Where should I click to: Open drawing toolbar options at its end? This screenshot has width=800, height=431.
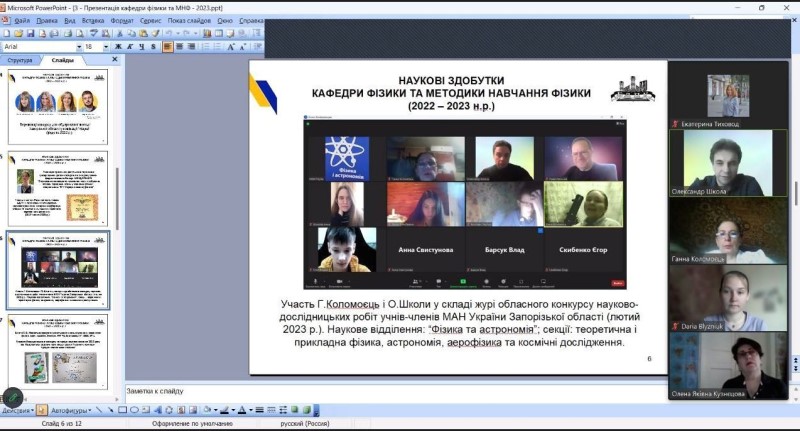click(316, 410)
